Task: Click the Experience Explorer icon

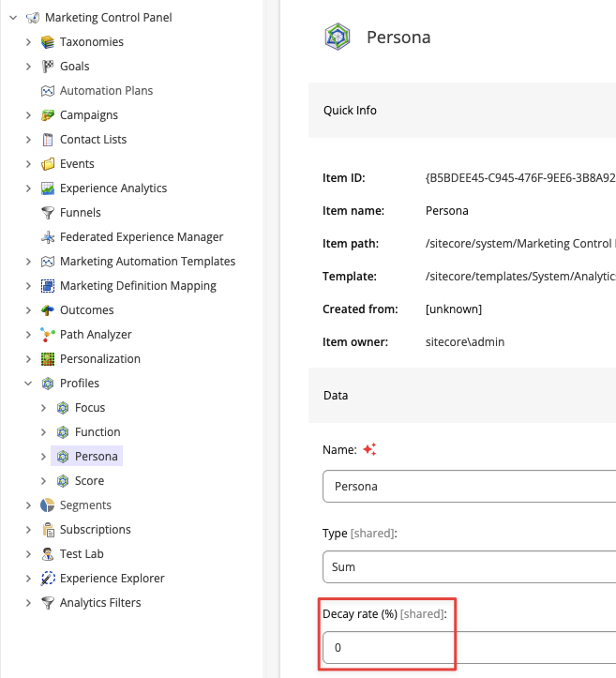Action: click(48, 579)
